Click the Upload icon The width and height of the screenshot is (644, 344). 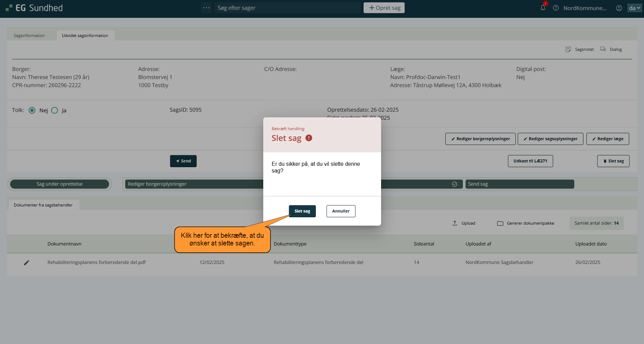pyautogui.click(x=455, y=223)
